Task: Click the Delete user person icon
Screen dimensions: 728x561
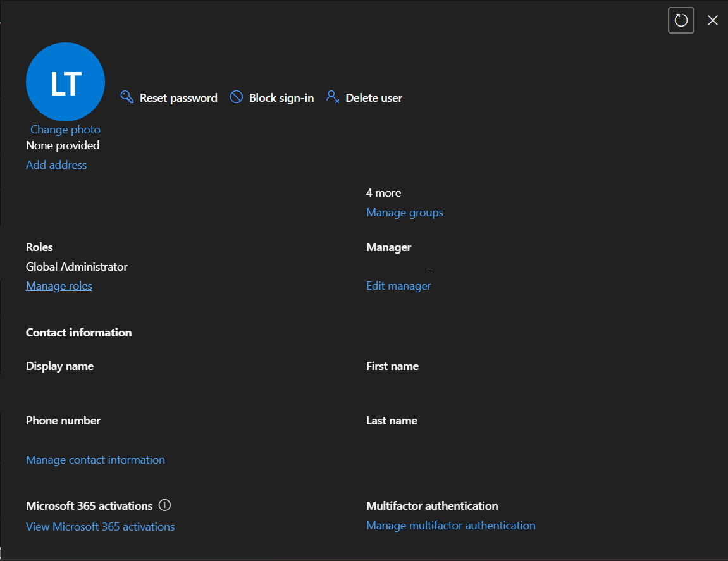Action: (x=333, y=97)
